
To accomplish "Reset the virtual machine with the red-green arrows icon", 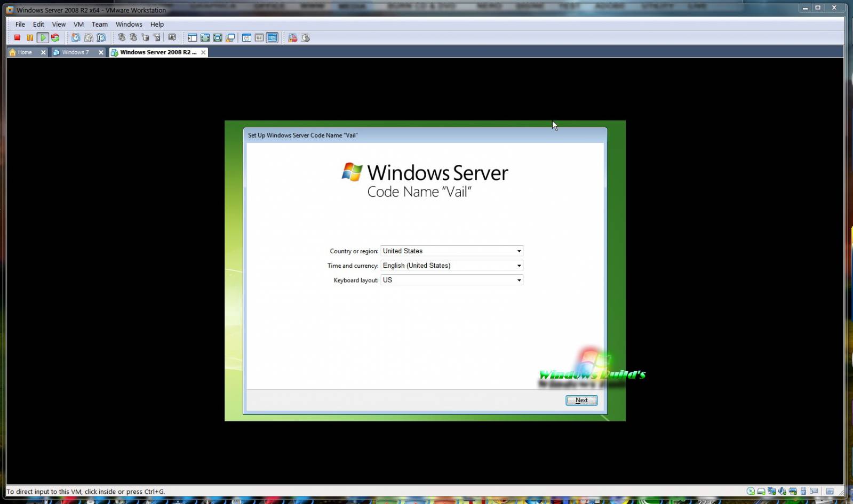I will point(55,38).
